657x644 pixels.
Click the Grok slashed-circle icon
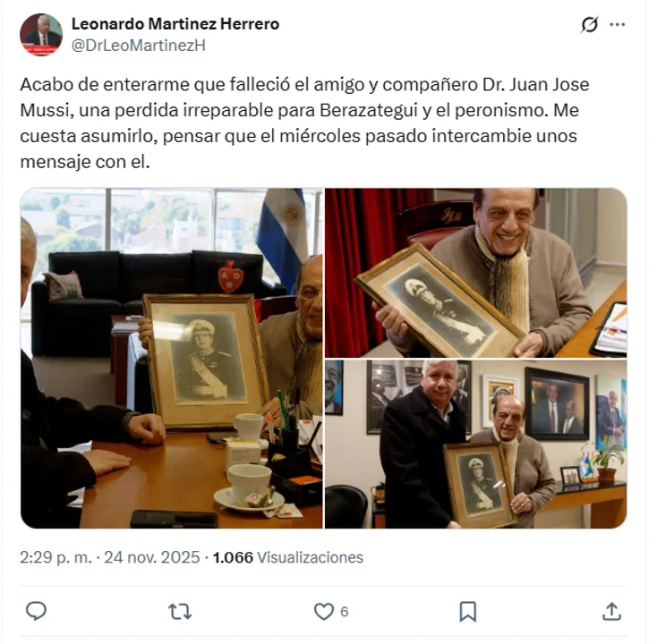[590, 25]
